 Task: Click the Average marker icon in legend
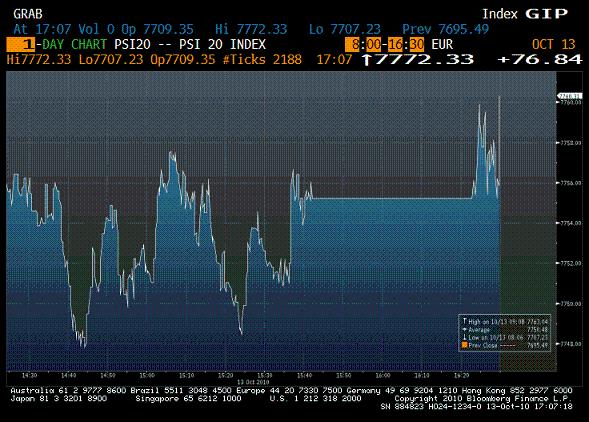point(464,329)
